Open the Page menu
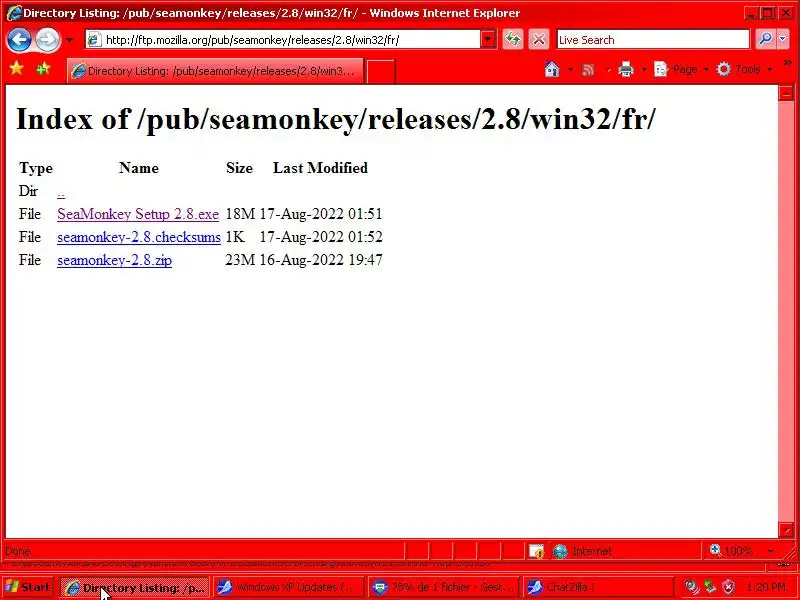Image resolution: width=800 pixels, height=600 pixels. pyautogui.click(x=682, y=69)
